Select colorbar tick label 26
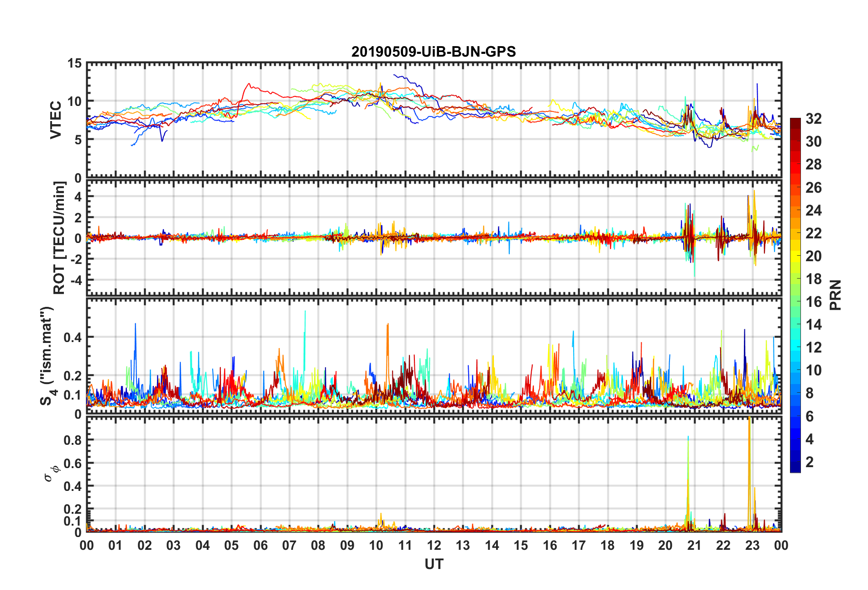The height and width of the screenshot is (590, 868). point(814,187)
